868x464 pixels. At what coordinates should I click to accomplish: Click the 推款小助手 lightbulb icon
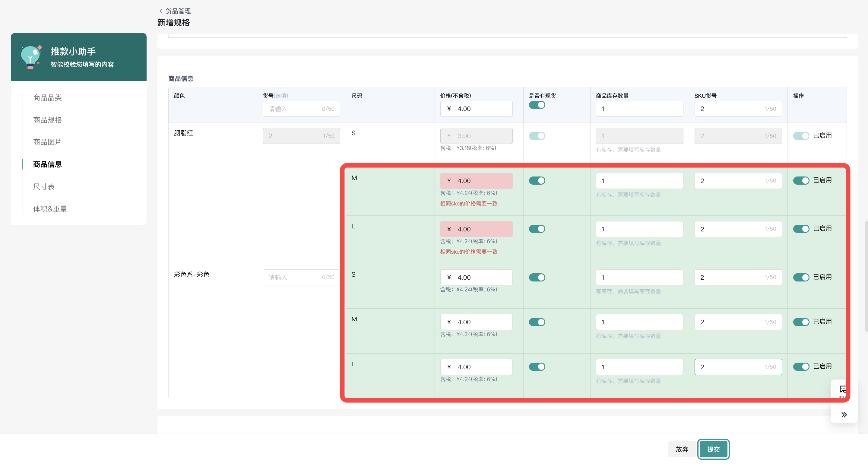click(31, 57)
